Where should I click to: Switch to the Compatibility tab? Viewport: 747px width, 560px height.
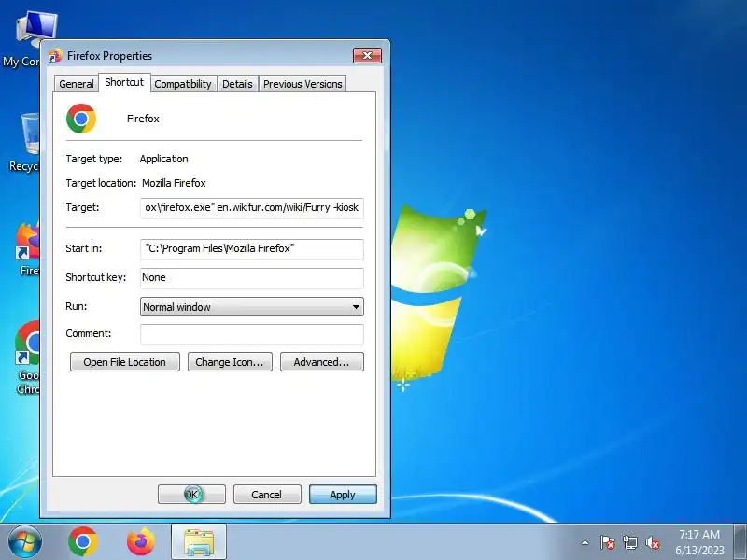[183, 84]
